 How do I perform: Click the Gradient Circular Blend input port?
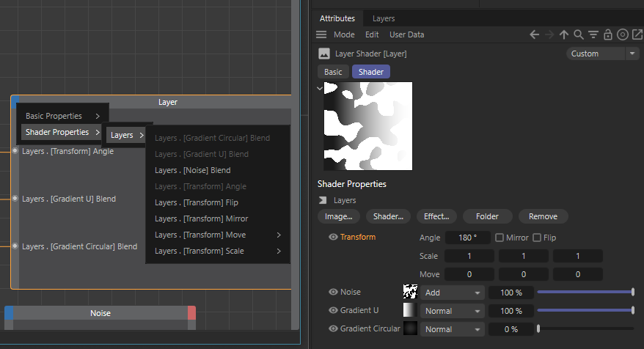(15, 246)
